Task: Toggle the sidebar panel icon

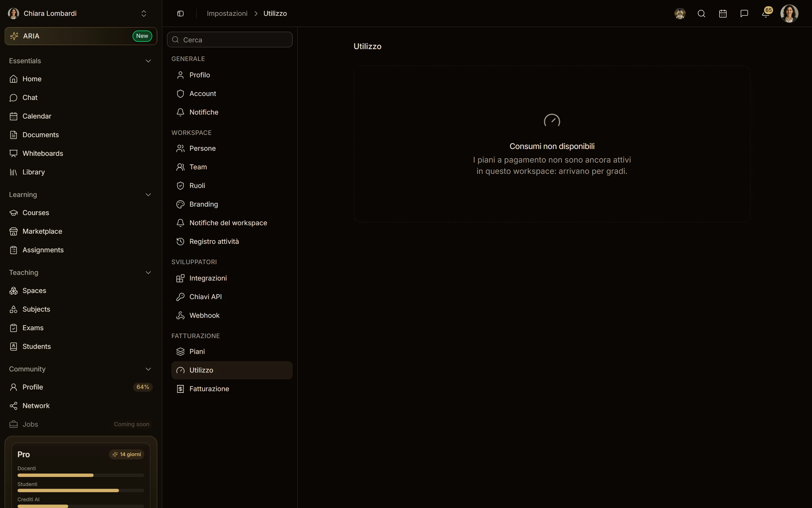Action: pyautogui.click(x=180, y=14)
